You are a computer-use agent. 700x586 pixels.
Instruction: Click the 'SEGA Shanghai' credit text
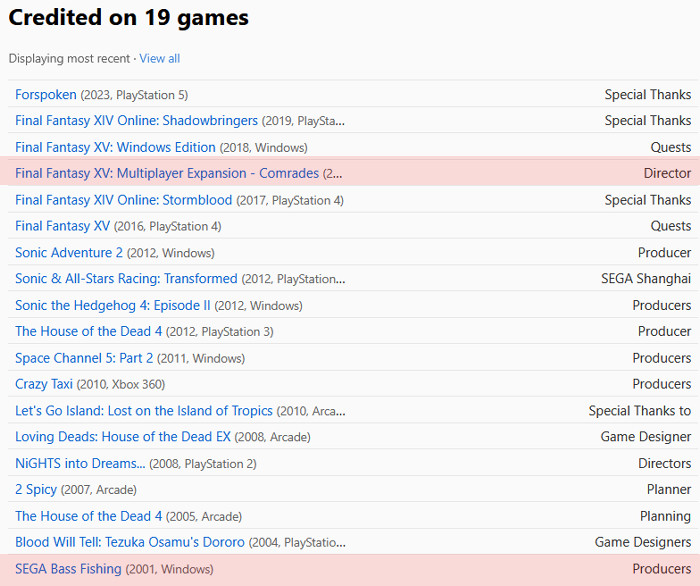(x=646, y=278)
